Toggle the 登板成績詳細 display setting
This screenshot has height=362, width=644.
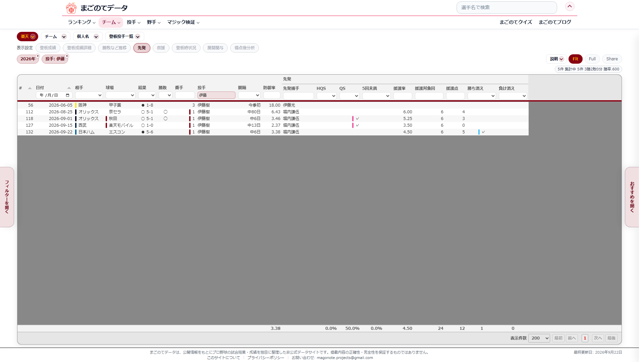[x=79, y=48]
